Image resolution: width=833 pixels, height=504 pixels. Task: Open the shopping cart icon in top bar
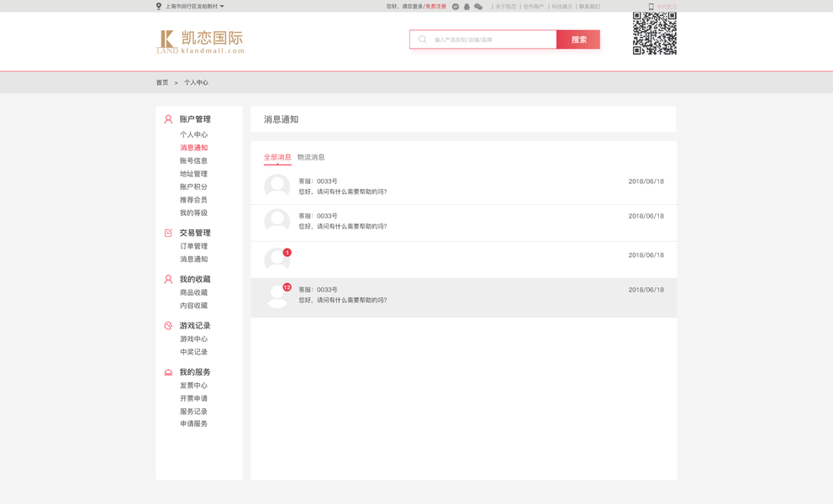pos(477,6)
